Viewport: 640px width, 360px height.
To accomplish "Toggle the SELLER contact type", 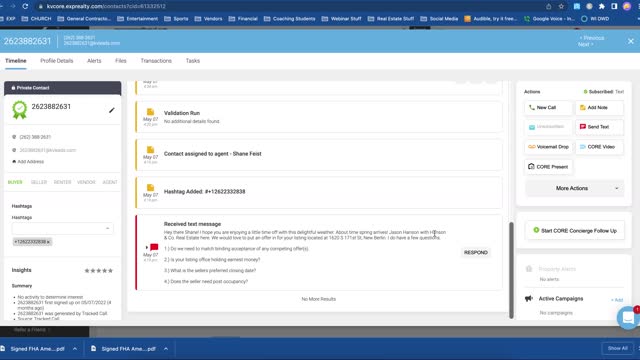I will [x=39, y=182].
